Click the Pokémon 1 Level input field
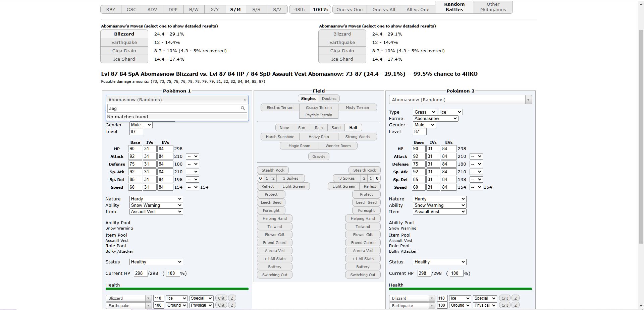This screenshot has width=644, height=310. coord(136,131)
